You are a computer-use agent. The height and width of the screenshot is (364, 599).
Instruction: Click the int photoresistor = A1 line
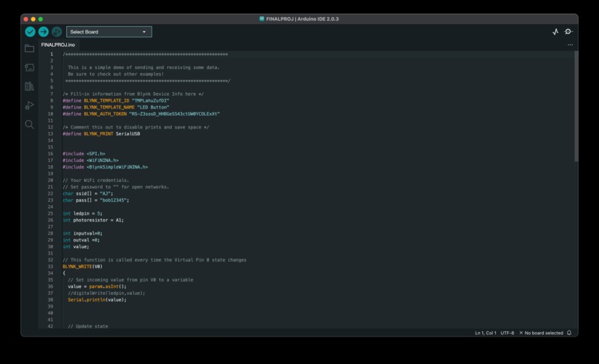[93, 220]
